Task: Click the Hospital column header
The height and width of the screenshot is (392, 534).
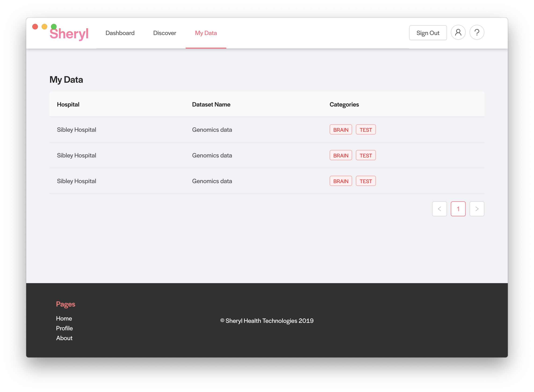Action: tap(68, 104)
